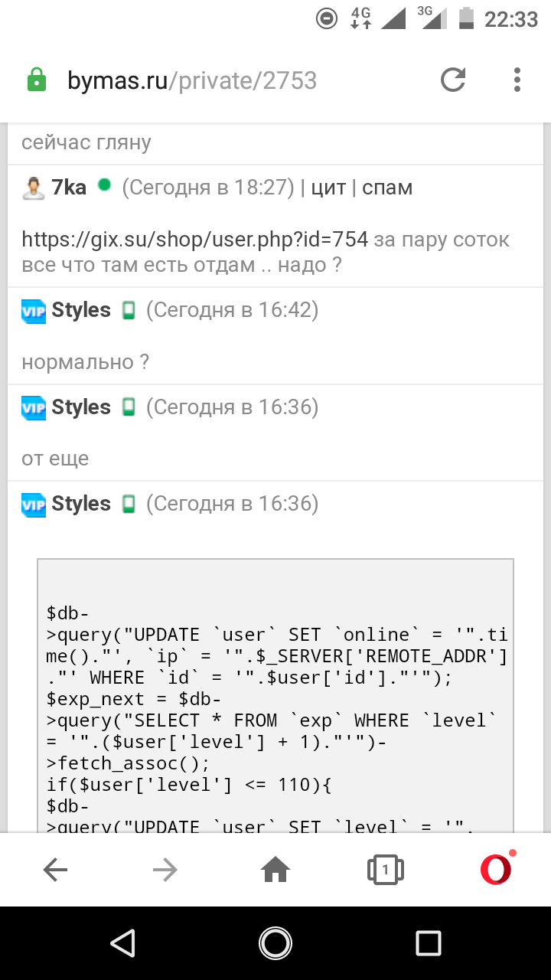The image size is (551, 980).
Task: Open the gix.su shop user link
Action: [195, 240]
